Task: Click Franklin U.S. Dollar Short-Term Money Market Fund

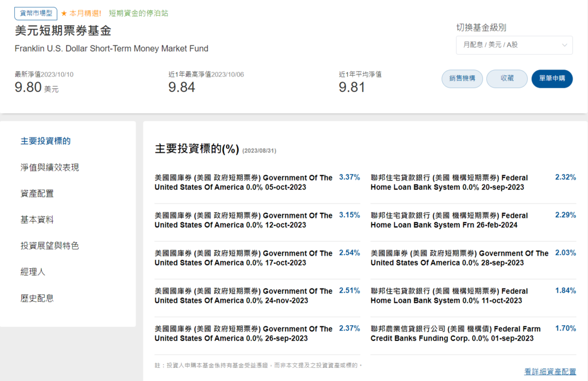Action: tap(111, 48)
